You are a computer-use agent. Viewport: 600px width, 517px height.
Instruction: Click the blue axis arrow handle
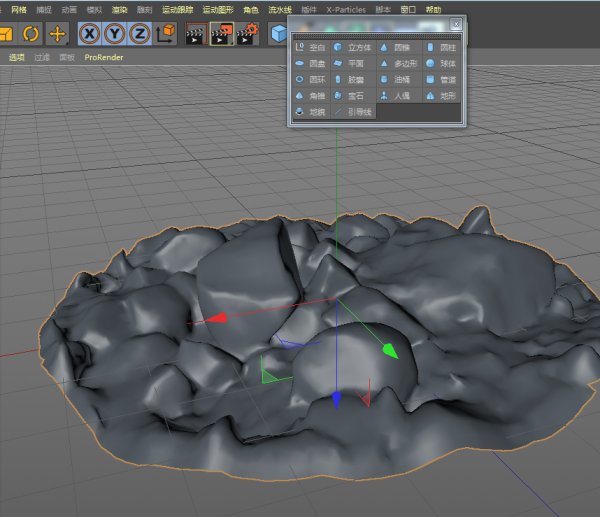[x=336, y=400]
